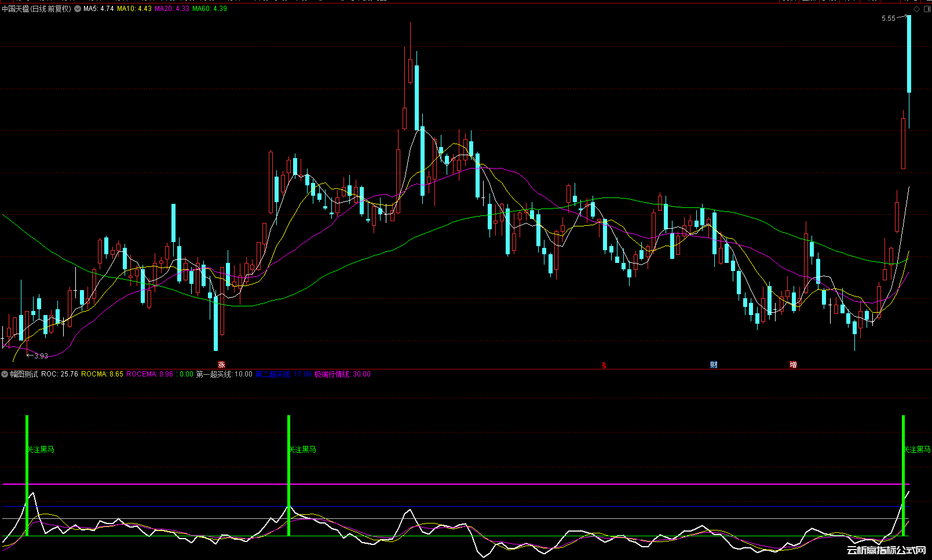The image size is (932, 560).
Task: Click the MA20: 4.33 label
Action: [x=172, y=9]
